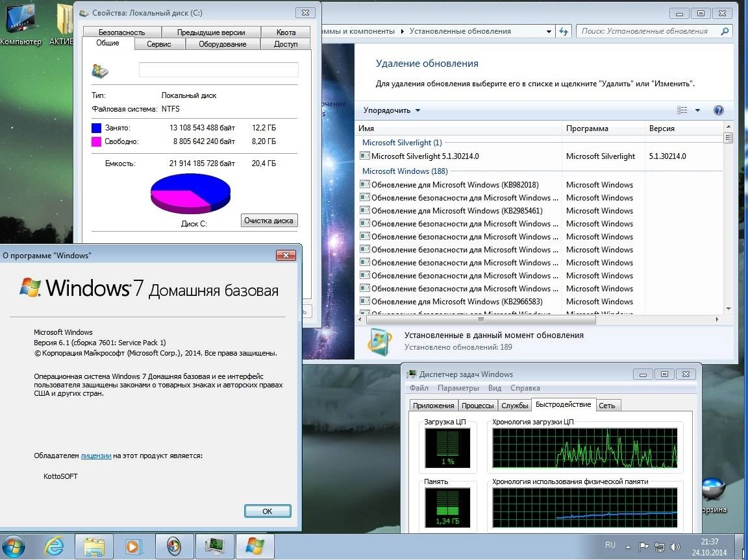
Task: Click the magenta Свободно color swatch
Action: point(96,141)
